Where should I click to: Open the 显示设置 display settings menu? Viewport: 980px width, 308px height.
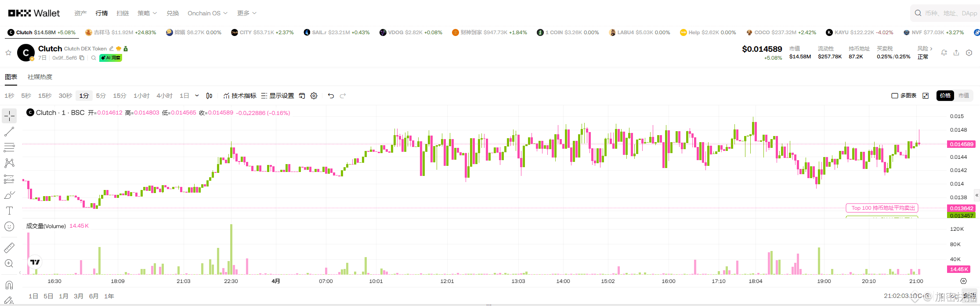[278, 96]
